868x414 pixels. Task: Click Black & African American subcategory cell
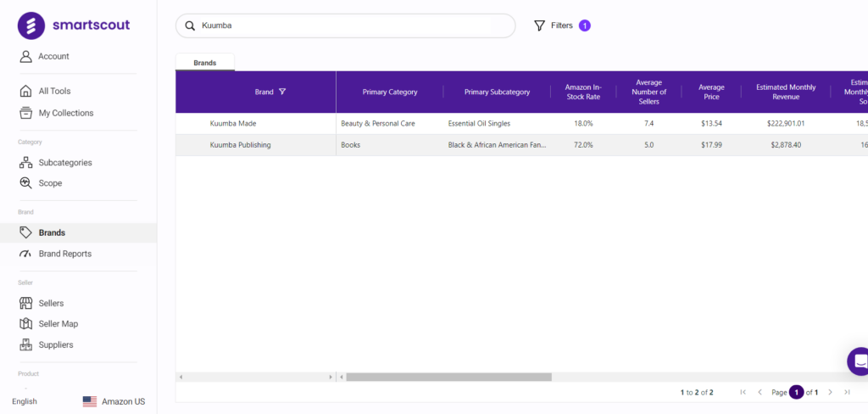pyautogui.click(x=497, y=145)
